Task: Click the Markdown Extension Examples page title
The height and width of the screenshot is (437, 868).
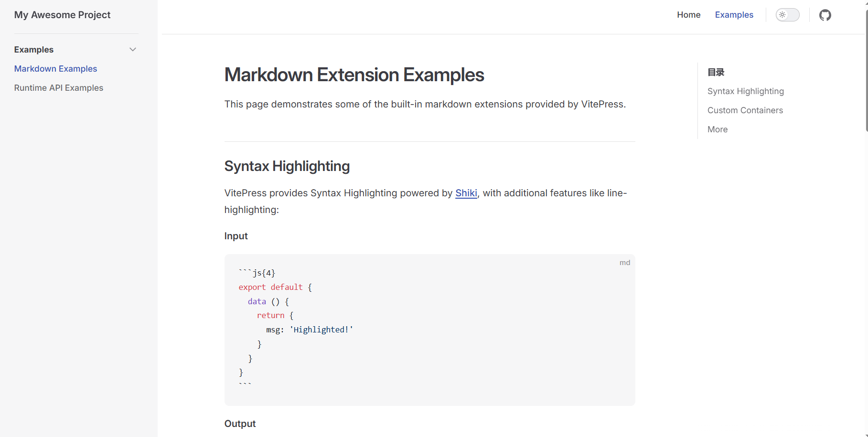Action: [354, 75]
